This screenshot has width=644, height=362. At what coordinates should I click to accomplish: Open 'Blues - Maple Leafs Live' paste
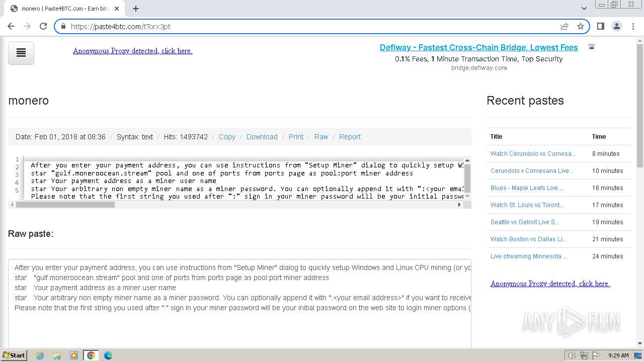click(x=527, y=188)
